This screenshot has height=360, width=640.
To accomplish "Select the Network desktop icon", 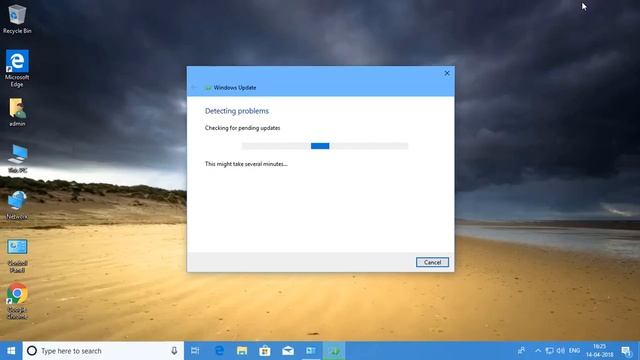I will (17, 205).
